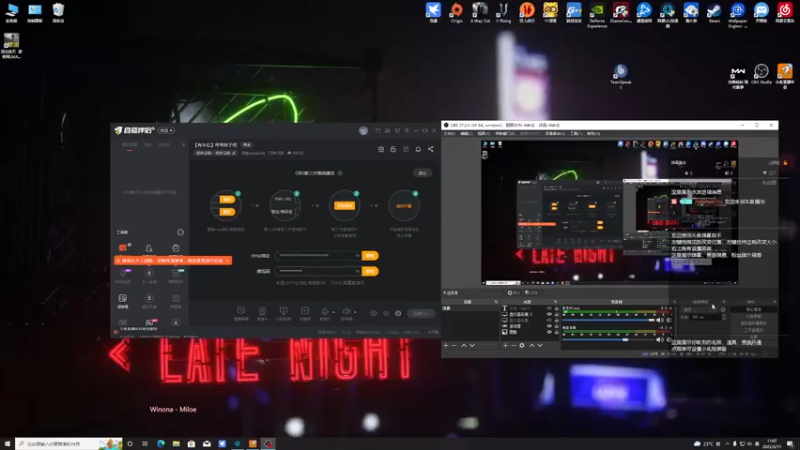Toggle visibility eye of third source in OBS

point(549,320)
